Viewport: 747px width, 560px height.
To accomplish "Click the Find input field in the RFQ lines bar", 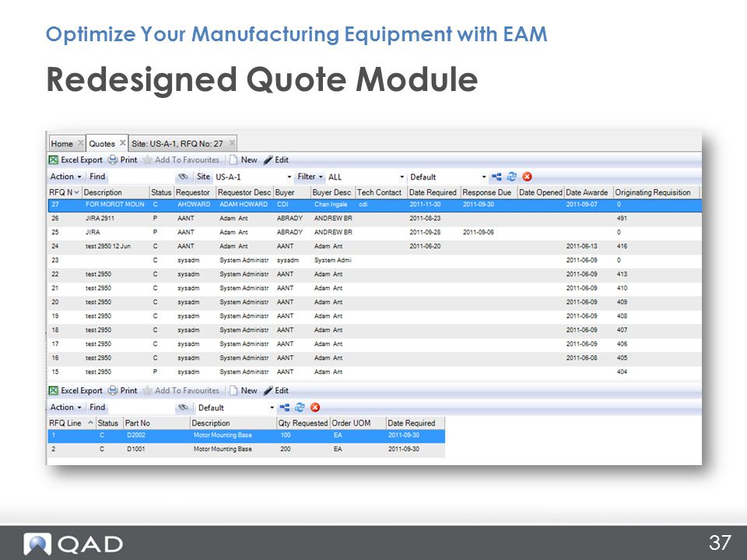I will 141,407.
